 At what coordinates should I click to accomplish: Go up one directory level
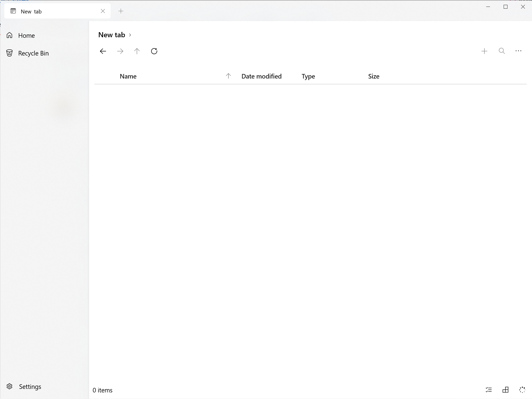click(137, 51)
